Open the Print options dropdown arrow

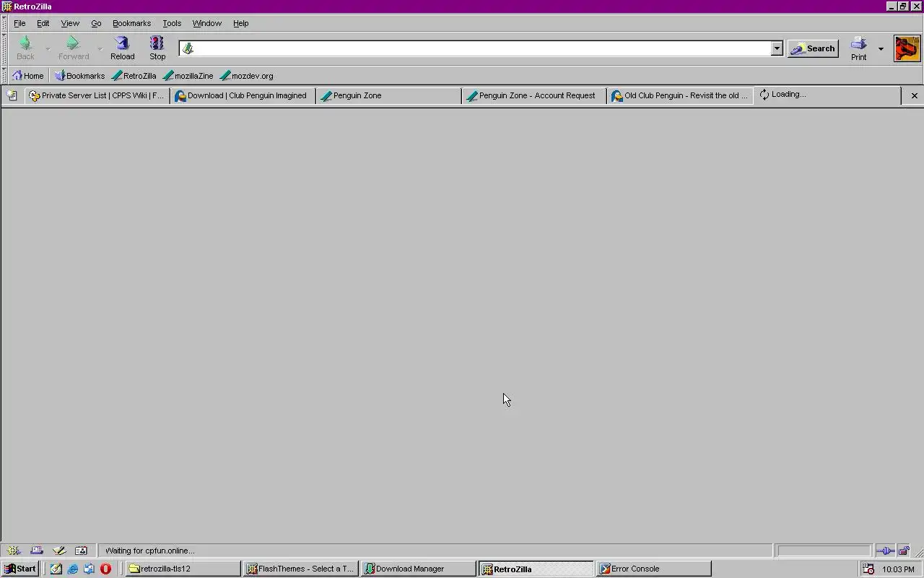(881, 48)
